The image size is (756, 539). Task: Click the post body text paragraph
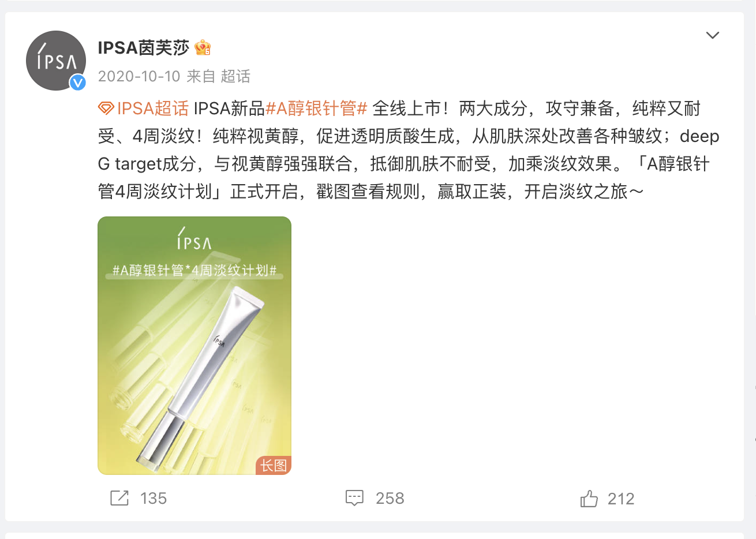[409, 150]
